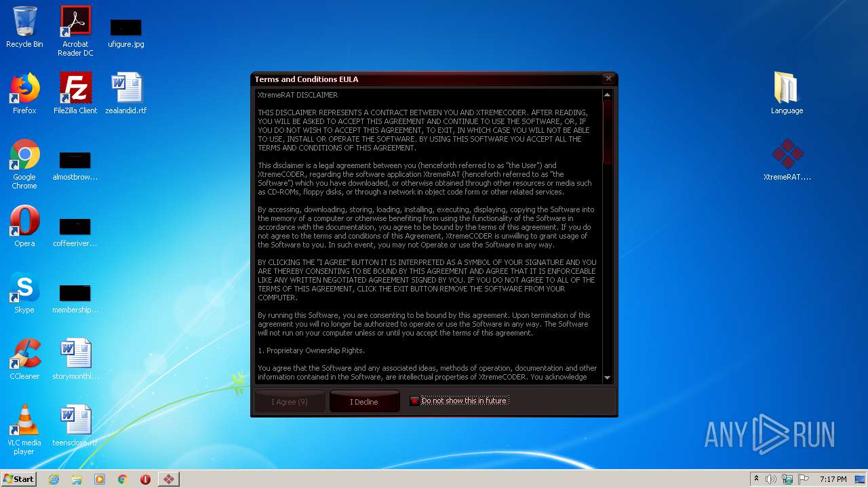Screen dimensions: 868x488
Task: Select teensclose.rtf document icon
Action: click(75, 426)
